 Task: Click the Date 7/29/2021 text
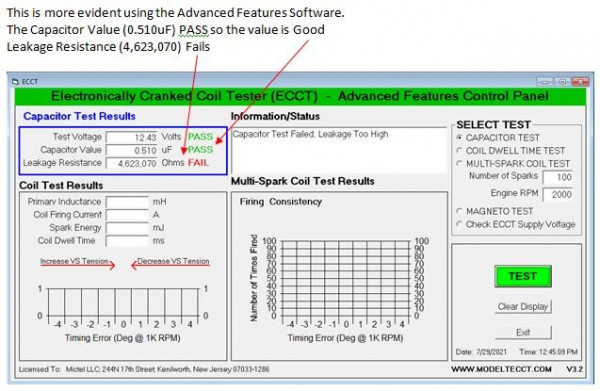pyautogui.click(x=481, y=352)
